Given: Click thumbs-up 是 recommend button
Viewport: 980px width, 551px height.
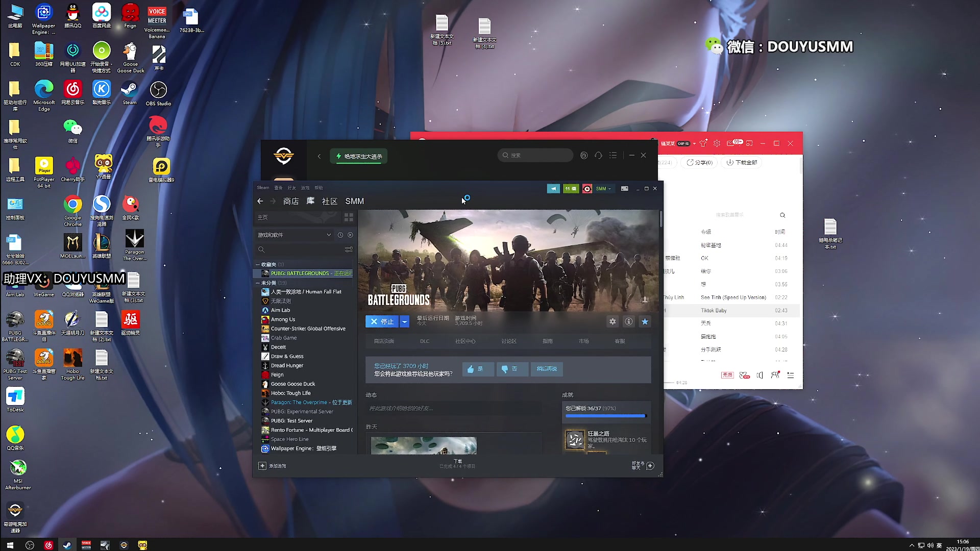Looking at the screenshot, I should (x=478, y=369).
